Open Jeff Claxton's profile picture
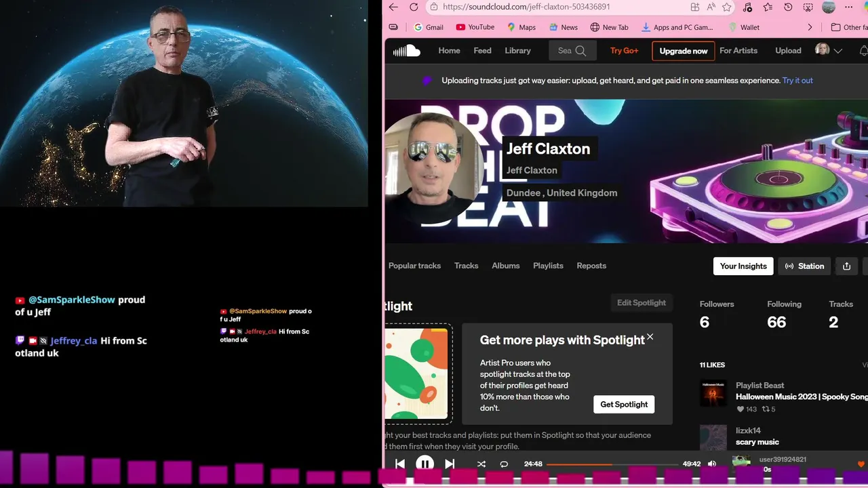Image resolution: width=868 pixels, height=488 pixels. (x=434, y=167)
